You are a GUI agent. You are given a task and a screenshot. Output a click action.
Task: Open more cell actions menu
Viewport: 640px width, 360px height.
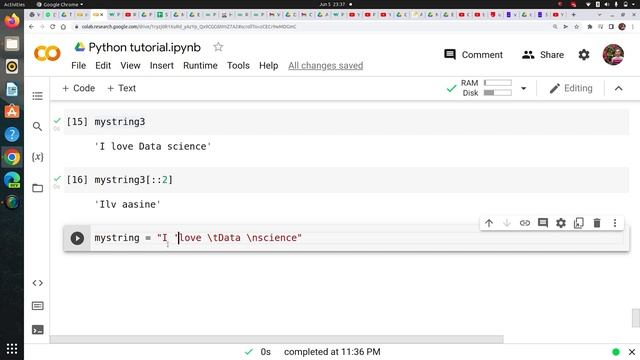615,223
